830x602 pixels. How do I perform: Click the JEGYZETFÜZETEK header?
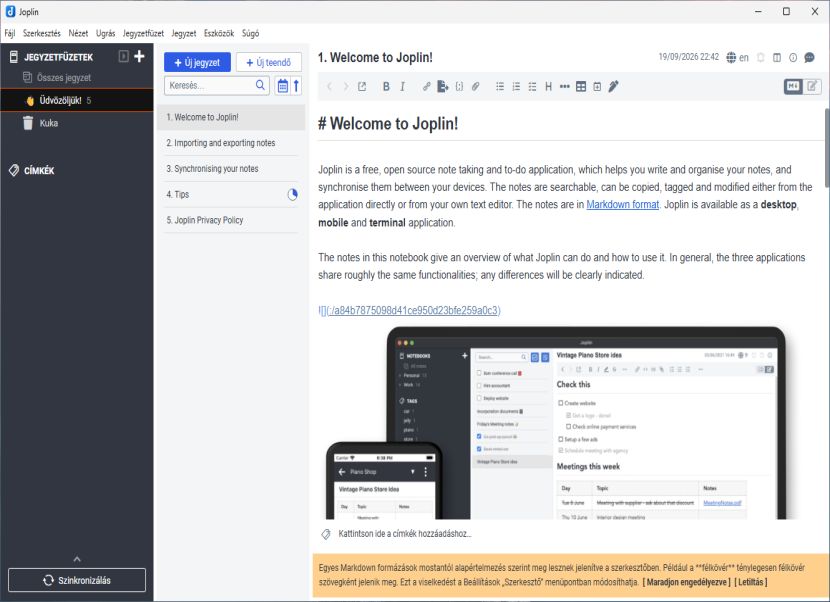(x=58, y=57)
